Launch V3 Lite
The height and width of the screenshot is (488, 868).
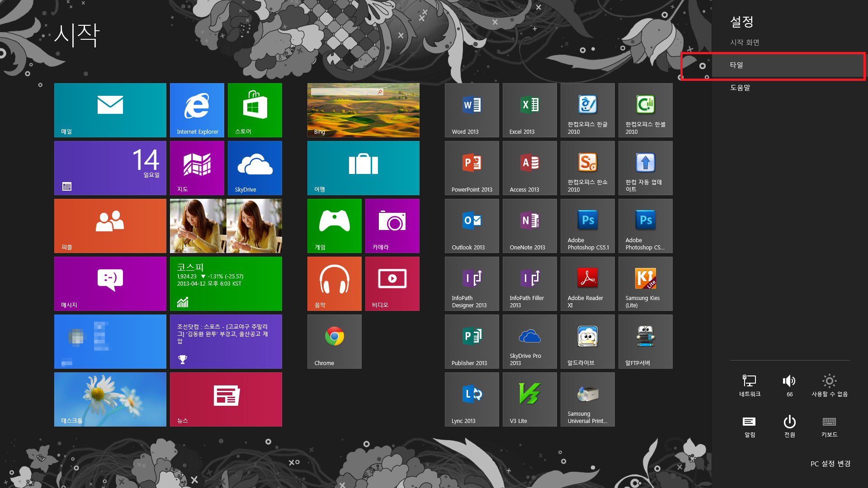pos(530,399)
